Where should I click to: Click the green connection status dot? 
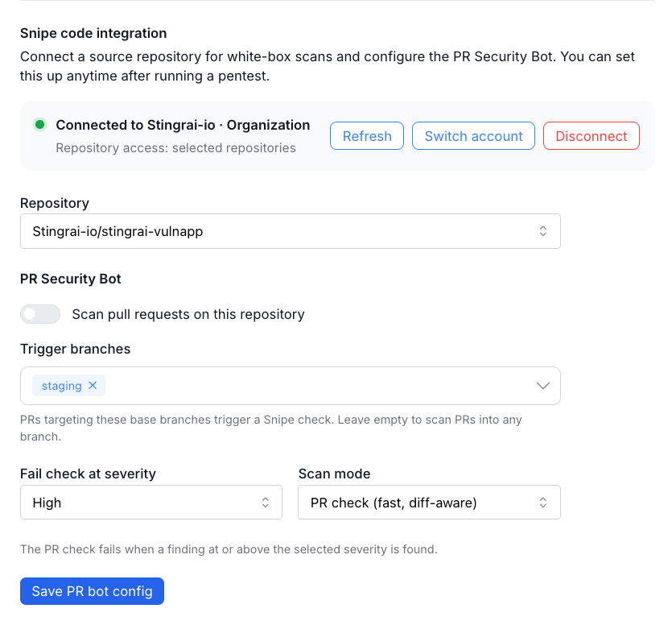(40, 125)
